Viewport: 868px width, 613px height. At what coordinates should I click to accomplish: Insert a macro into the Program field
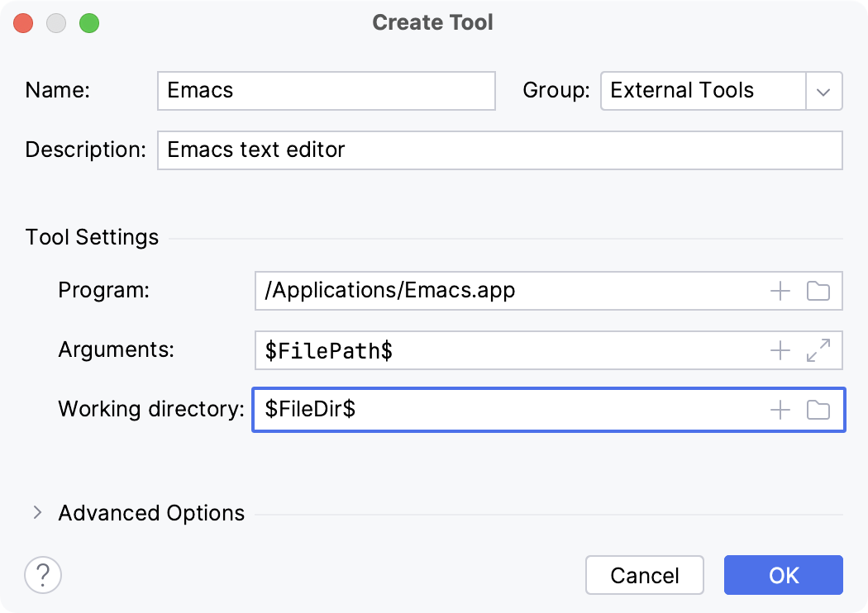point(779,291)
